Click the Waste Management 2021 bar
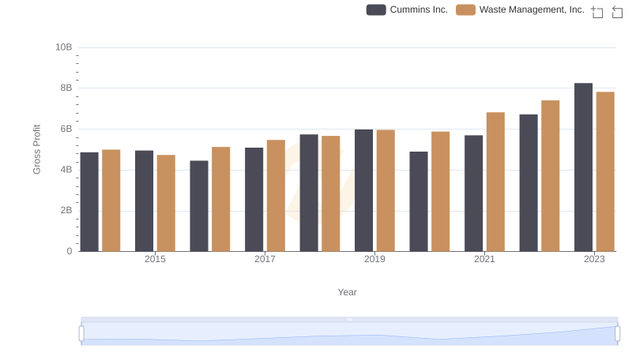 point(495,182)
